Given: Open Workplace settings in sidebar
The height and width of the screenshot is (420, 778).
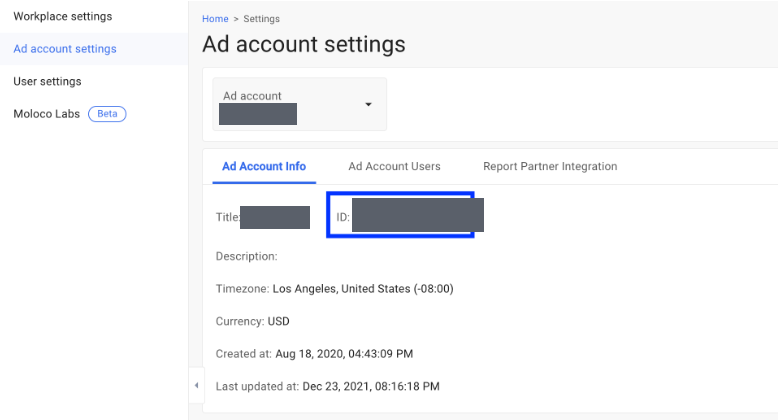Looking at the screenshot, I should coord(63,16).
